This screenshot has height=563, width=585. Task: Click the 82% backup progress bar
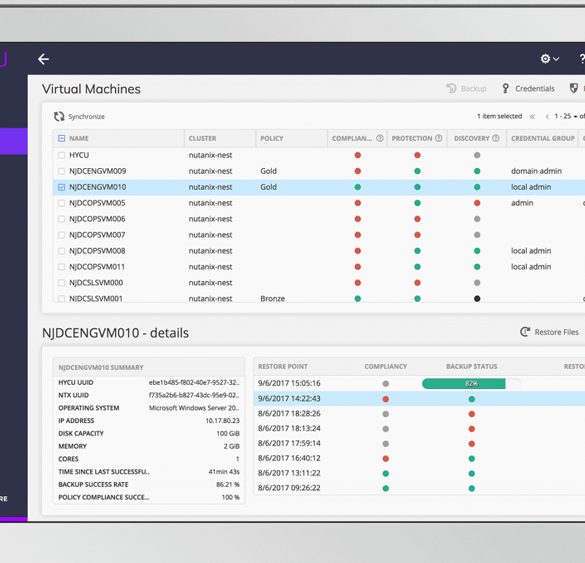(472, 384)
